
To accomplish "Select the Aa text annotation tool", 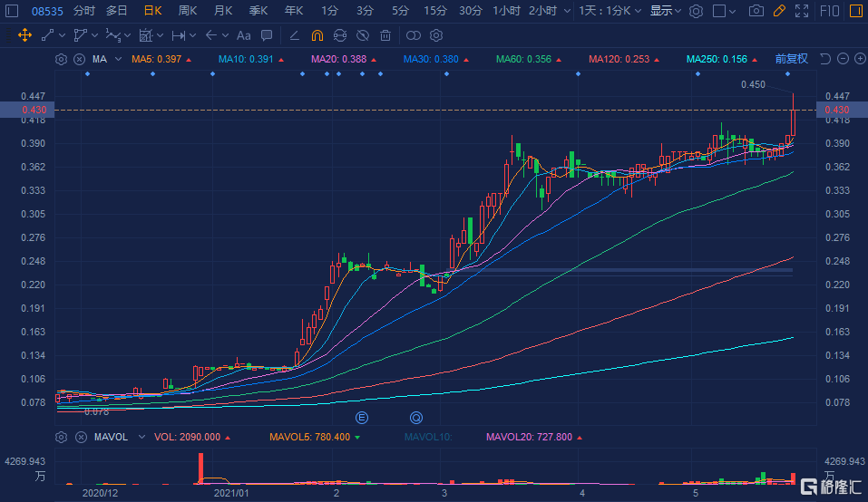I will [x=243, y=35].
